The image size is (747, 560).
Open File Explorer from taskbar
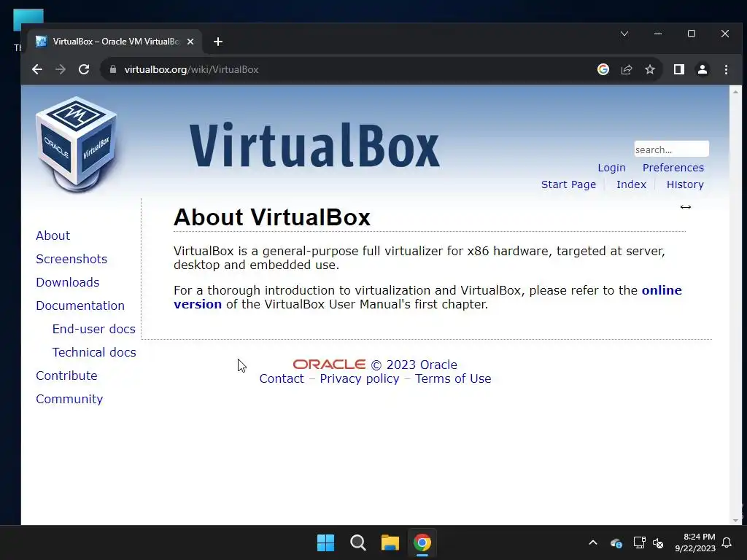click(x=390, y=542)
